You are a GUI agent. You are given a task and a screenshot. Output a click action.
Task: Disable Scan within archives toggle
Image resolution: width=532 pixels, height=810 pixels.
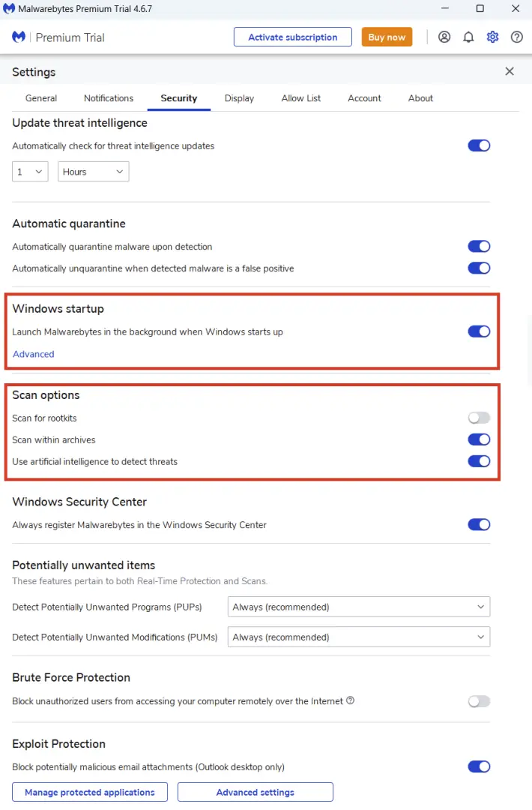(479, 439)
